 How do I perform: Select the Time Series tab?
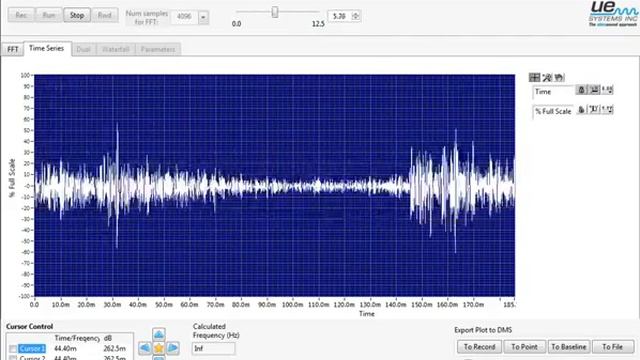(x=47, y=48)
